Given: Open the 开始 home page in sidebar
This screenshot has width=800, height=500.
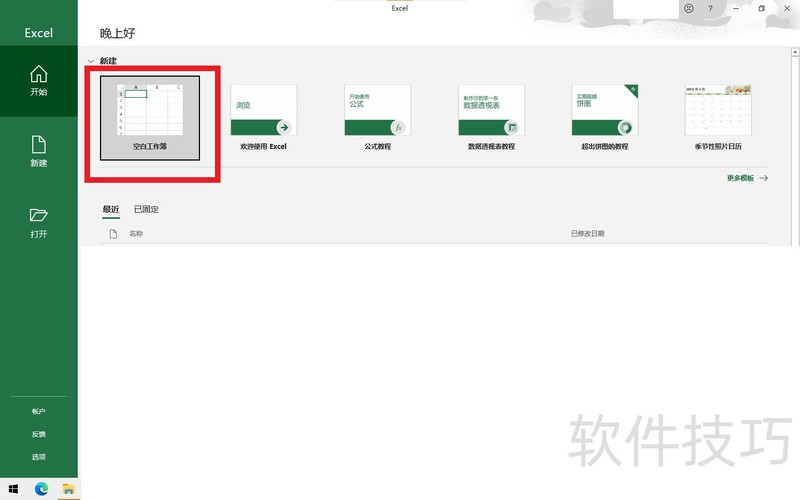Looking at the screenshot, I should [x=39, y=81].
